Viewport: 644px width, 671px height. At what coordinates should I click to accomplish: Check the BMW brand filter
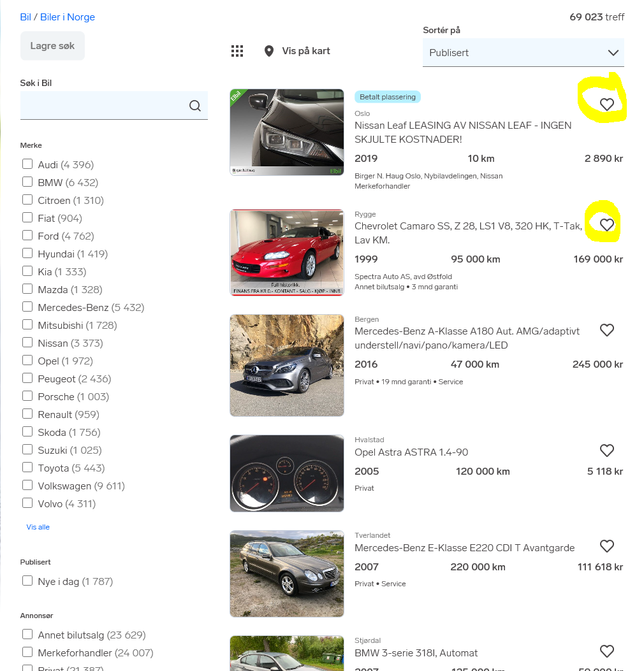coord(27,182)
